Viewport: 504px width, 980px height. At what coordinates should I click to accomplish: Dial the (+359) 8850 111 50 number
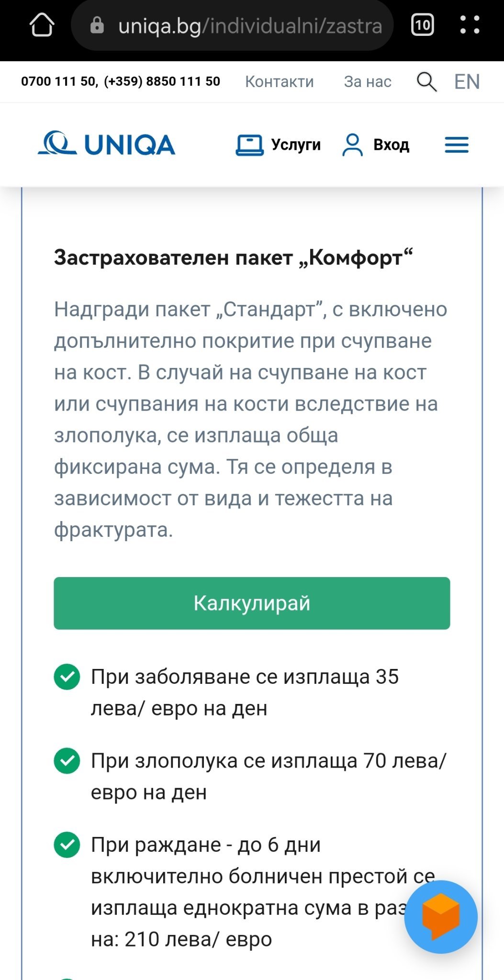162,81
